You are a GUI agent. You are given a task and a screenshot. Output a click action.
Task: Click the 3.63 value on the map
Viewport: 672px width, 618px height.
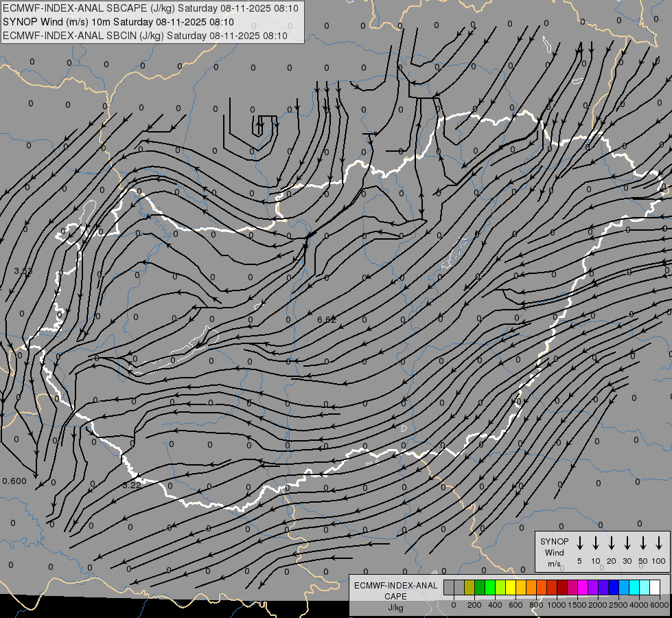point(23,271)
